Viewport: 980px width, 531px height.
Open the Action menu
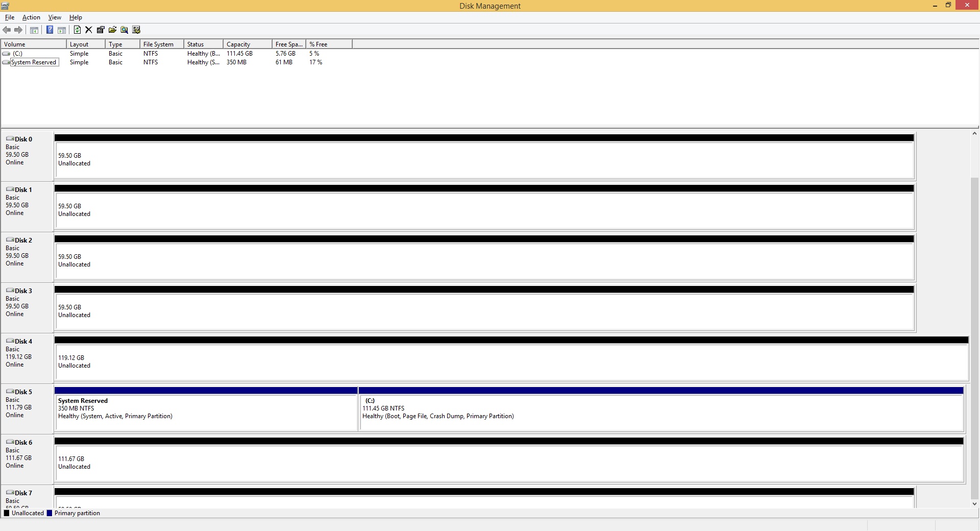pyautogui.click(x=31, y=17)
